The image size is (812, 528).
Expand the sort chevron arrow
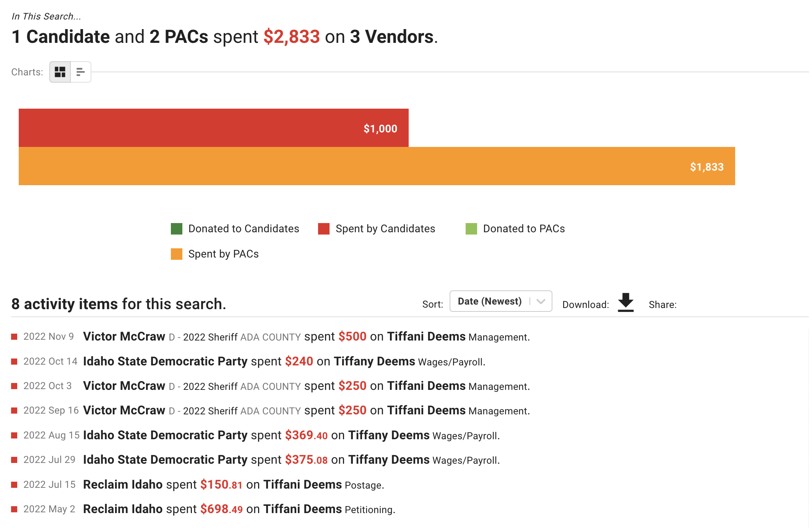pos(541,301)
